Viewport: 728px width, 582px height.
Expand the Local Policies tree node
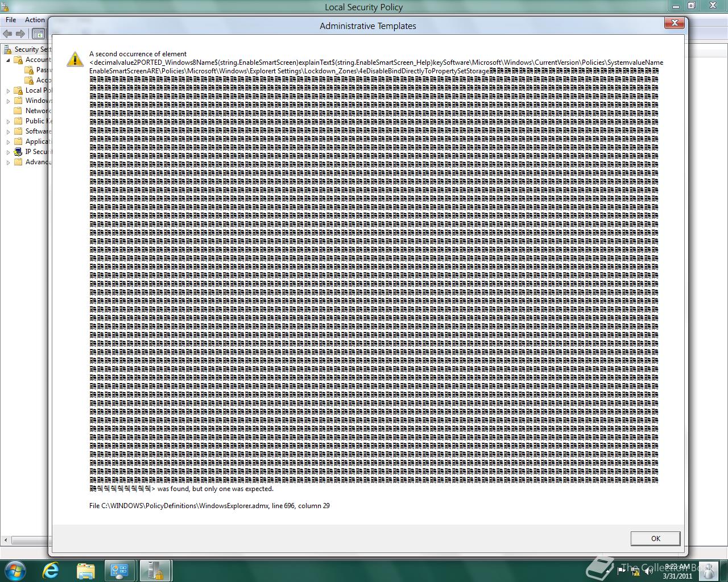click(8, 90)
